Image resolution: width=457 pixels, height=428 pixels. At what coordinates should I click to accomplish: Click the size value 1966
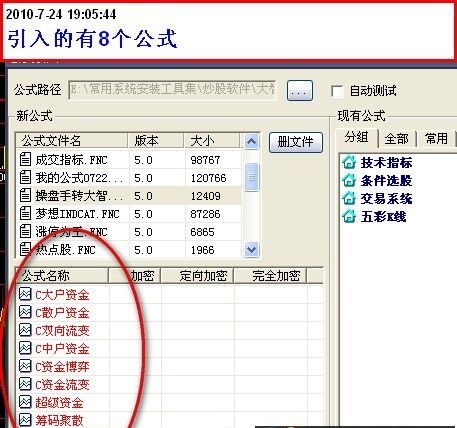click(x=202, y=250)
